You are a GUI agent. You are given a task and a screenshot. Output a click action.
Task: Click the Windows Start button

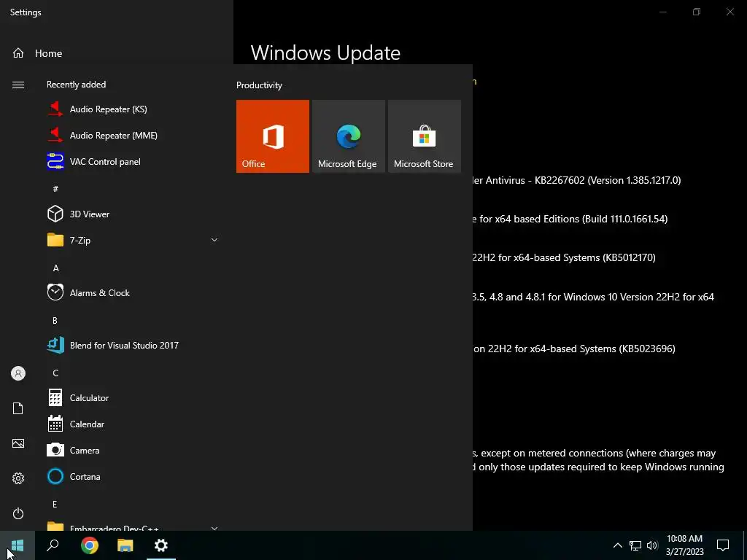click(x=18, y=545)
